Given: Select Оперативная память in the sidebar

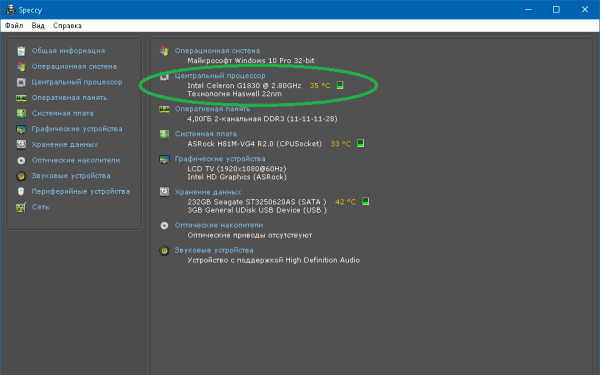Looking at the screenshot, I should (x=69, y=98).
